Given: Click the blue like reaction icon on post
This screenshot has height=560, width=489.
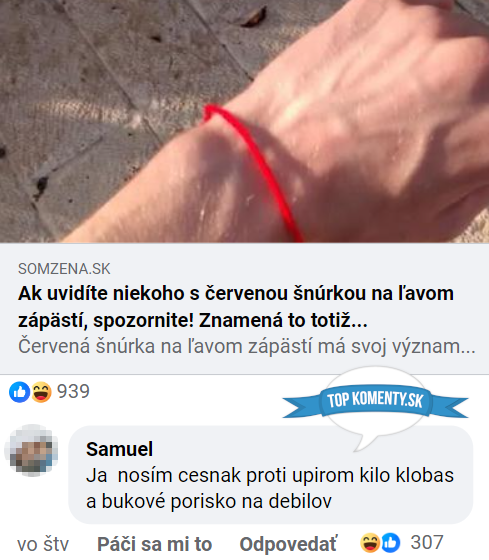Looking at the screenshot, I should tap(20, 392).
